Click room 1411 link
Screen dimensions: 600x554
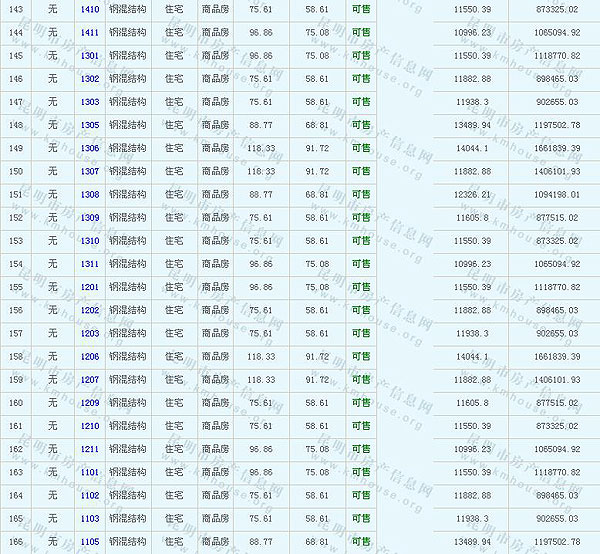click(89, 32)
